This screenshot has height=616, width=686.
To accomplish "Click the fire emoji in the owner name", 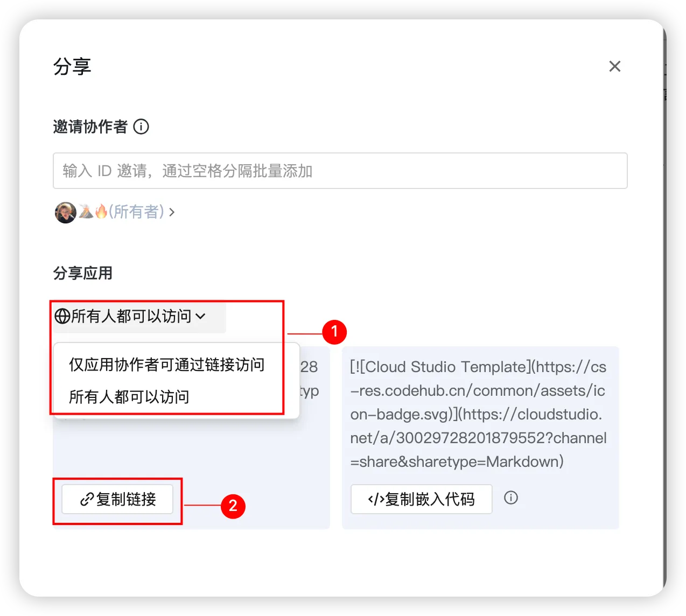I will pos(101,212).
